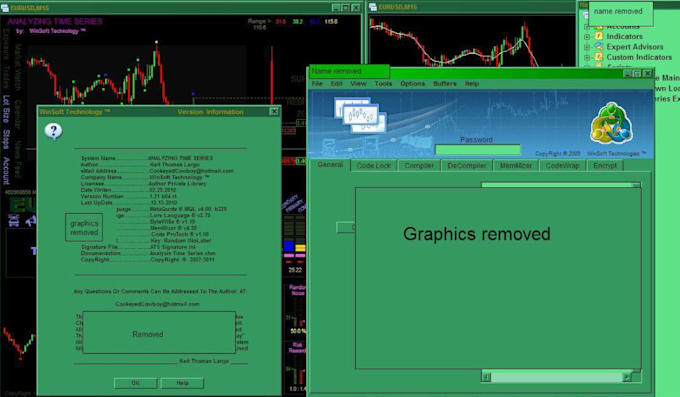Open the Options menu
Screen dimensions: 680x397
click(412, 83)
